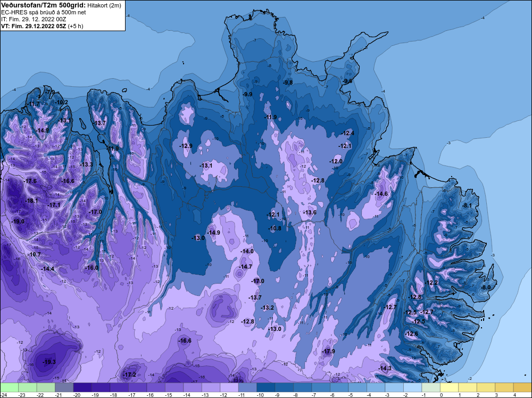
Task: Click the -8.1 temperature value
Action: point(467,205)
